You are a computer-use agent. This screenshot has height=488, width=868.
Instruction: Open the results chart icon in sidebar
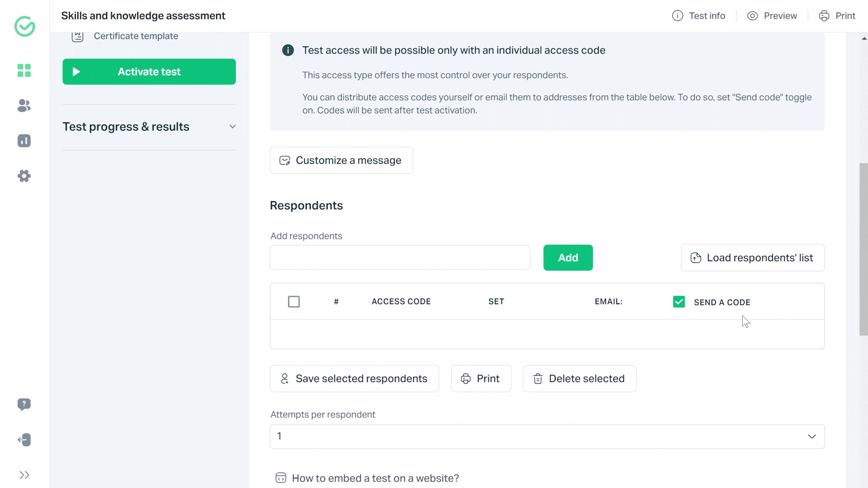(24, 141)
